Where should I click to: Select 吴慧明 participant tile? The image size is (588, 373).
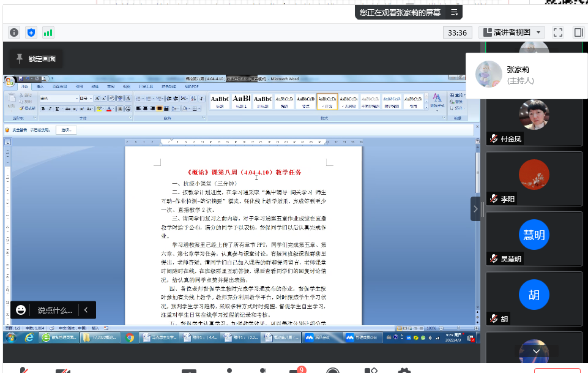pyautogui.click(x=534, y=239)
